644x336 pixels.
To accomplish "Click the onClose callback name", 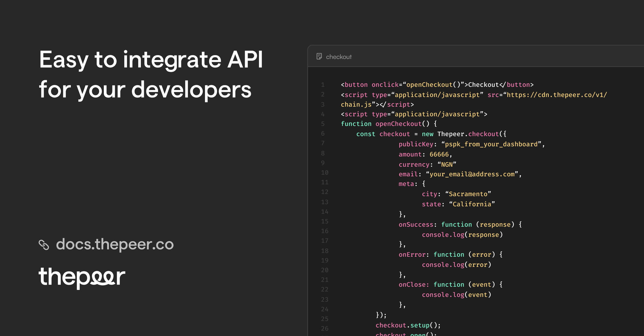I will 412,285.
